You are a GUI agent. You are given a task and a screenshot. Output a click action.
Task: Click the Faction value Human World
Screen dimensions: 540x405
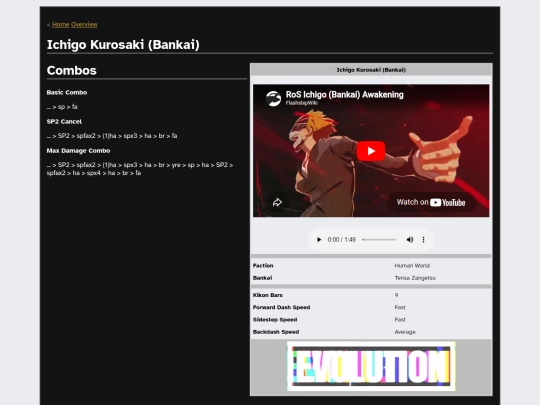pyautogui.click(x=412, y=266)
